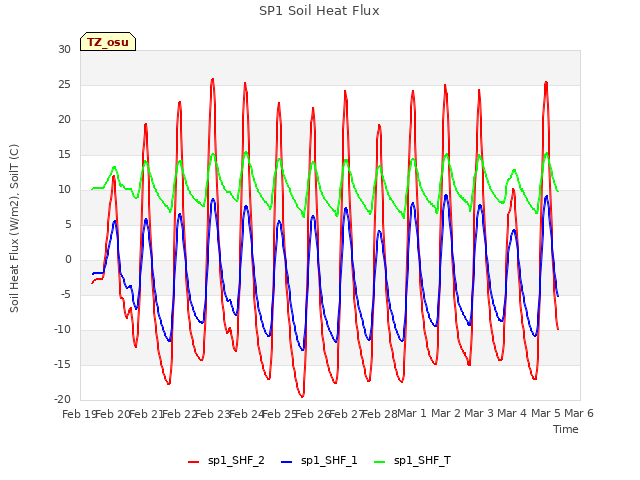Click the y-axis label Soil Heat Flux
The image size is (640, 480).
click(x=14, y=229)
